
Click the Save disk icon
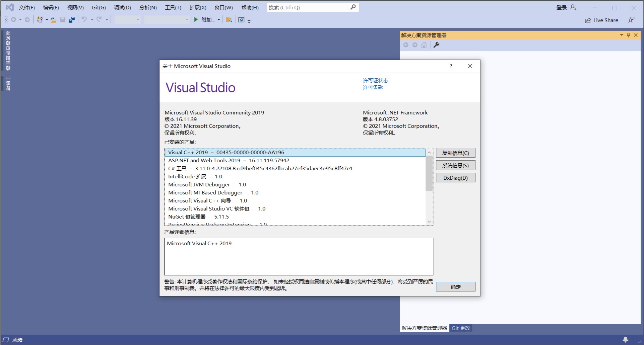pos(63,20)
